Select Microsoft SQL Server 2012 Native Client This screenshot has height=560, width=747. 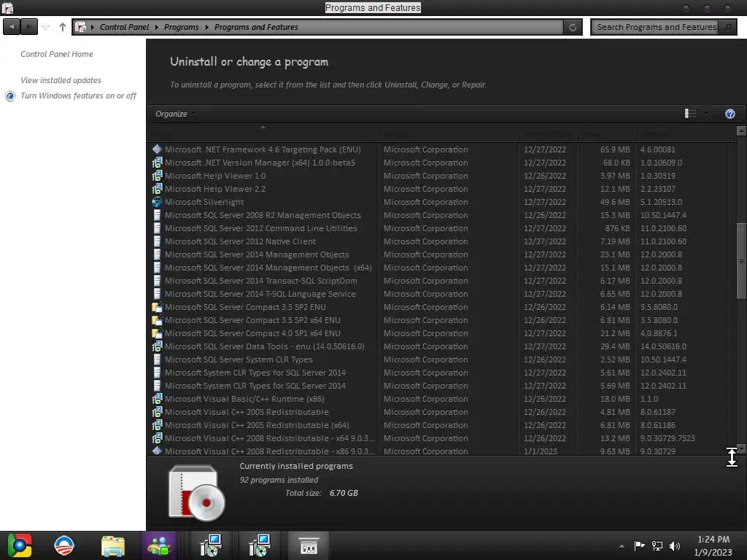coord(240,241)
